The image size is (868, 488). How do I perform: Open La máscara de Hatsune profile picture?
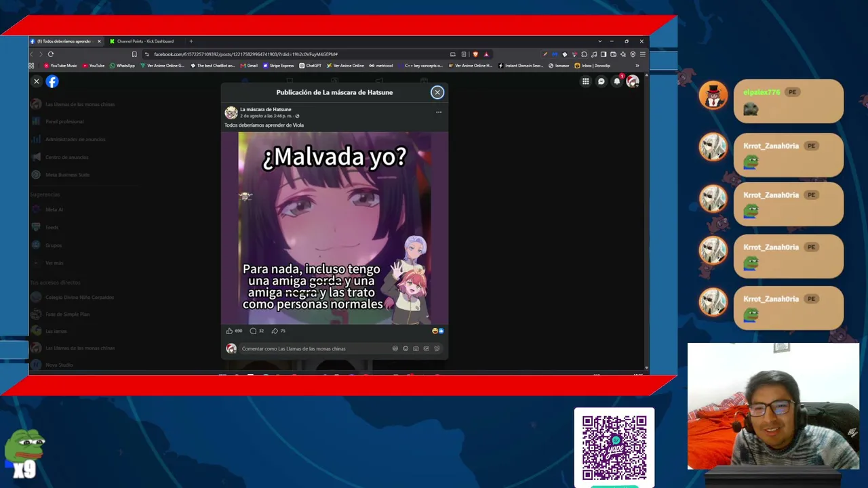pos(231,113)
